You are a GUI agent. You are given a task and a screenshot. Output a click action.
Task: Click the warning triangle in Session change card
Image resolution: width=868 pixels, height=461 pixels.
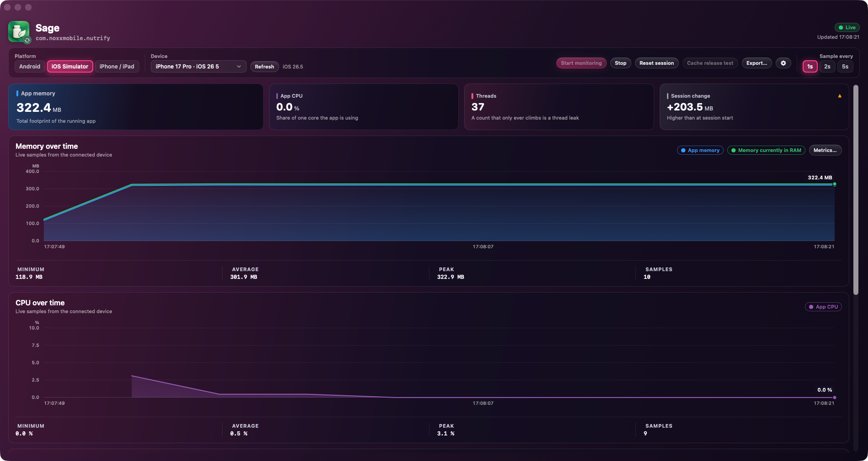point(840,96)
